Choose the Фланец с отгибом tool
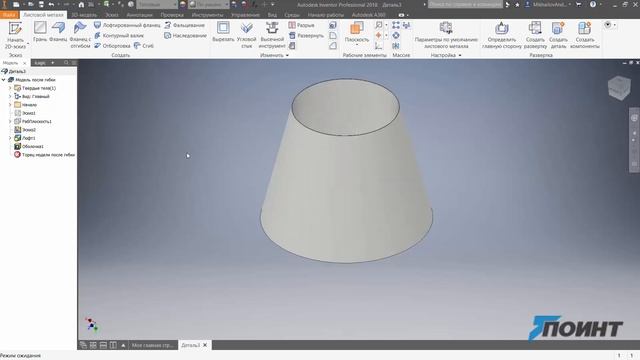Viewport: 640px width, 360px height. point(80,35)
